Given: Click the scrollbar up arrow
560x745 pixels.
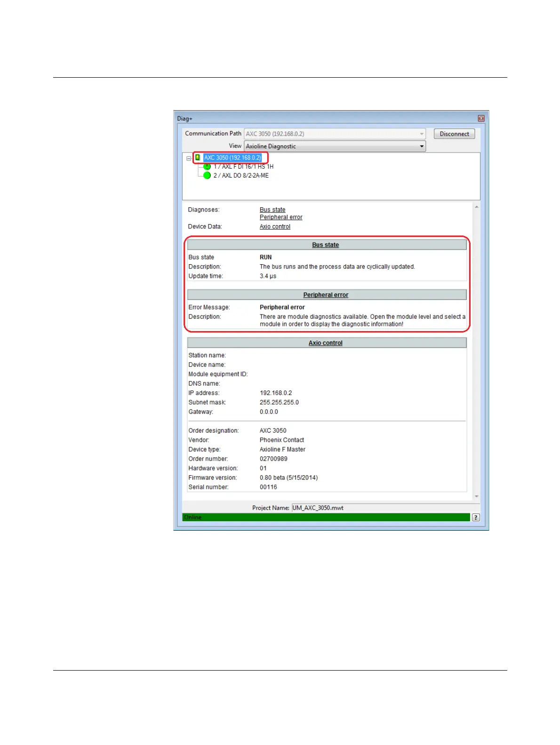Looking at the screenshot, I should [x=476, y=207].
